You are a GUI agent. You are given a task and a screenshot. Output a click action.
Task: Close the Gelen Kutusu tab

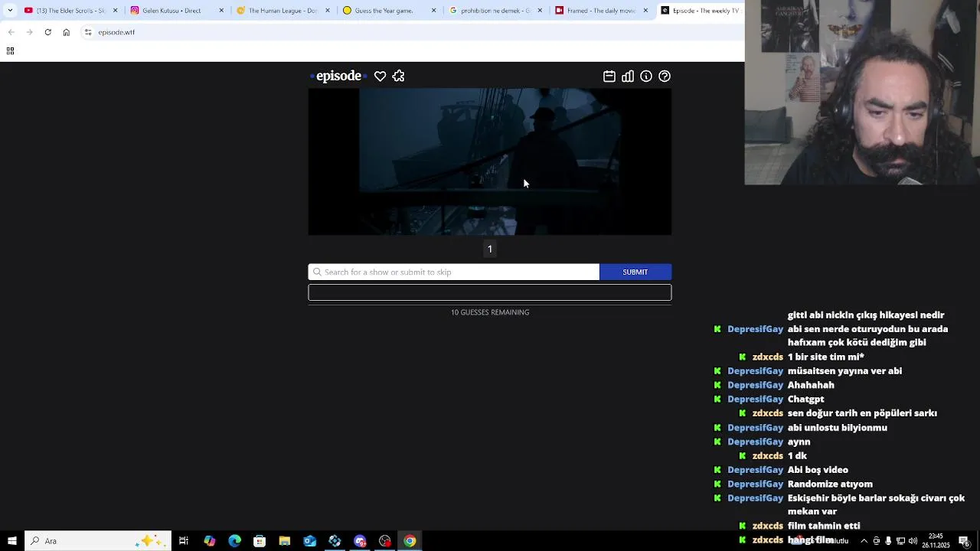pyautogui.click(x=221, y=11)
